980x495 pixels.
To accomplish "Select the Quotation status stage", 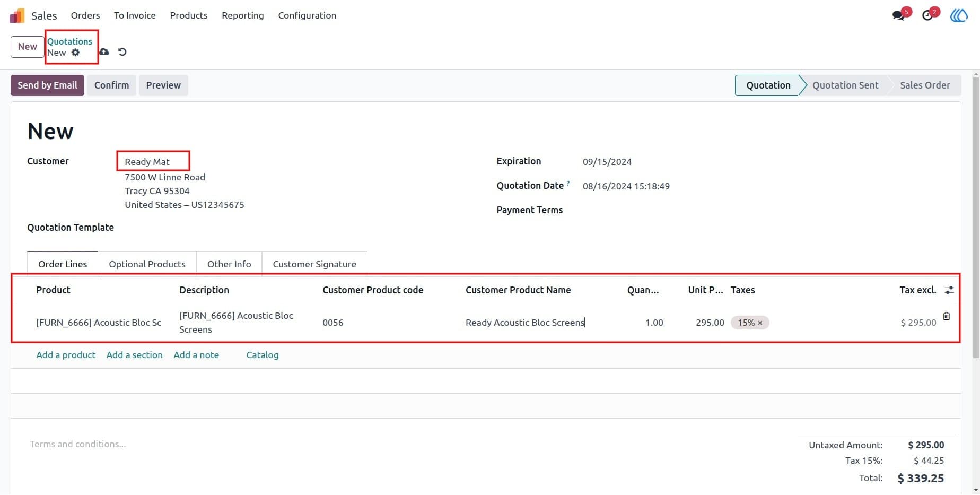I will [768, 85].
